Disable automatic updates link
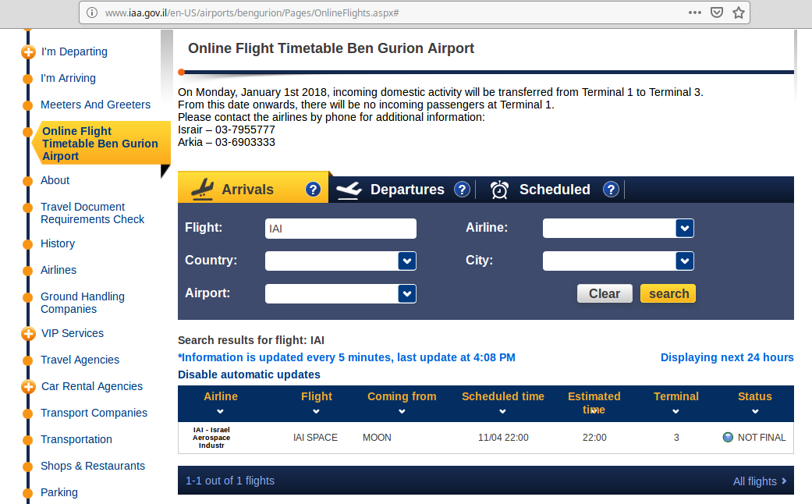 (x=249, y=374)
